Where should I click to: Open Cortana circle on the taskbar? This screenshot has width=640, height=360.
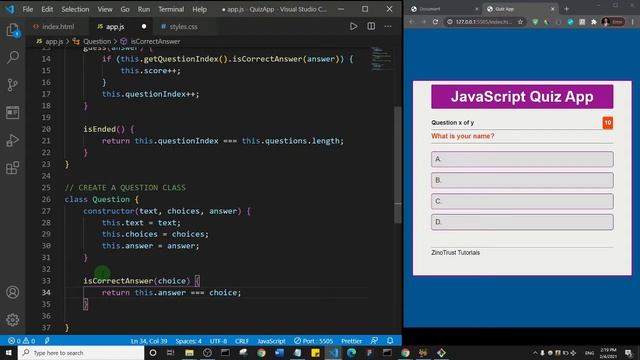click(153, 353)
